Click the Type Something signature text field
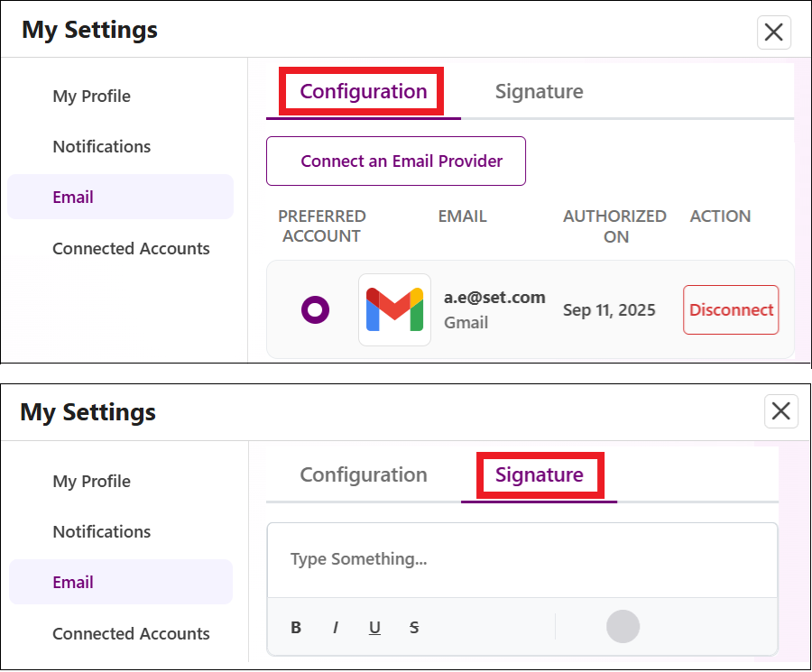 [x=521, y=559]
